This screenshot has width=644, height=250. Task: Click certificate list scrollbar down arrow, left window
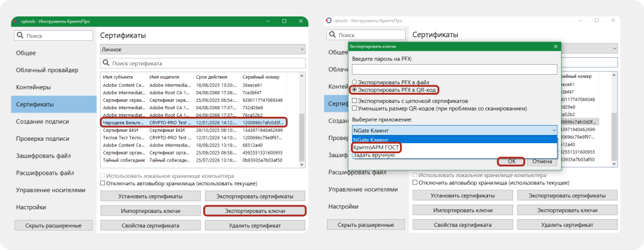(x=302, y=165)
